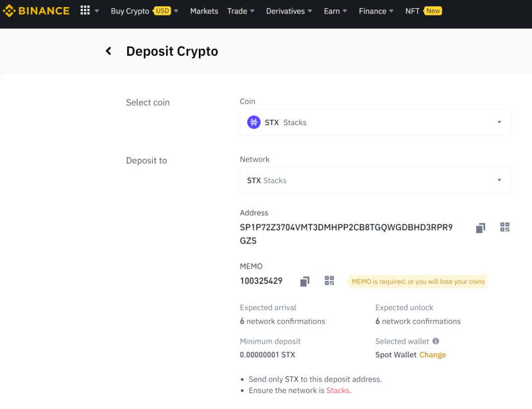Expand the Buy Crypto menu
The image size is (532, 409).
(144, 11)
